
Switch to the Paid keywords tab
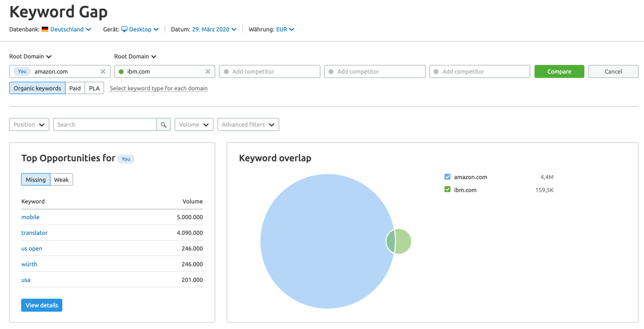coord(75,88)
